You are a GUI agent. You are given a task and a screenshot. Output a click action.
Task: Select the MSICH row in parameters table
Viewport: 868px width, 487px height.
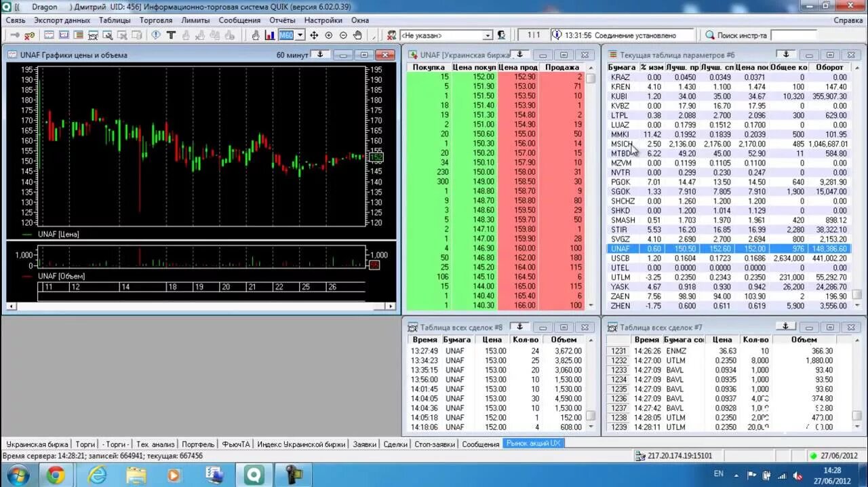[728, 144]
